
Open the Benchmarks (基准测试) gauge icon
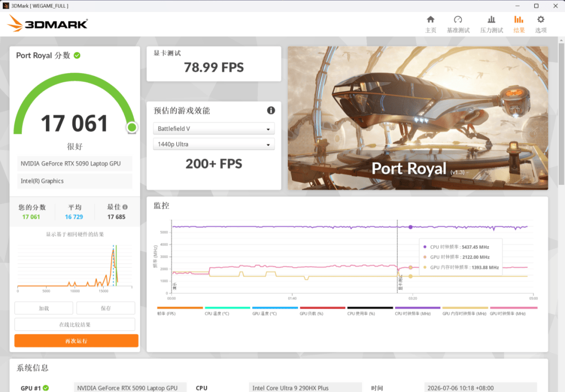pos(458,19)
